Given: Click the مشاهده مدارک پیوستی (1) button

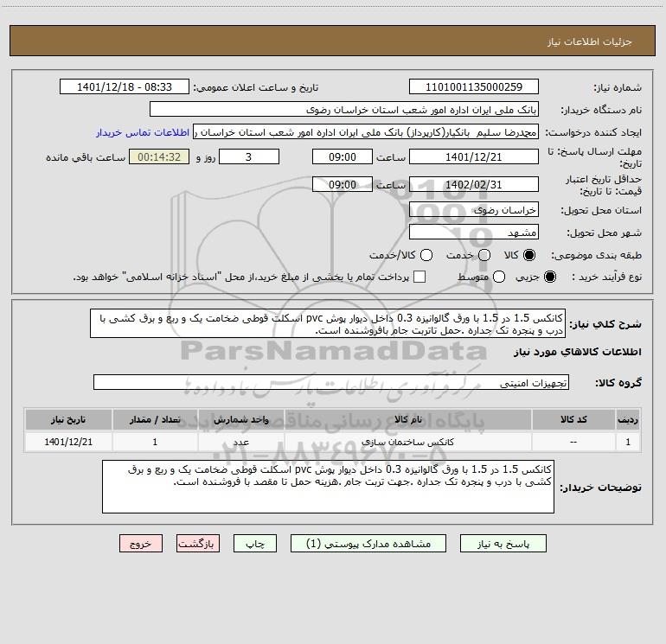Looking at the screenshot, I should click(x=368, y=544).
